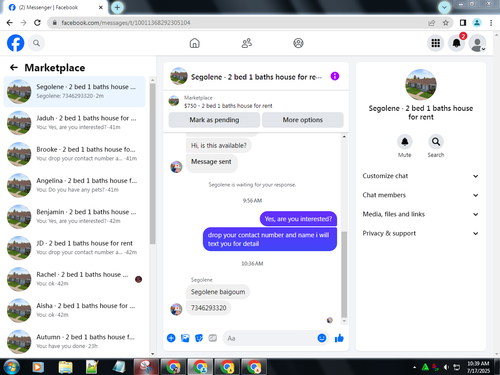Click browser back arrow
The width and height of the screenshot is (500, 375).
pyautogui.click(x=10, y=23)
